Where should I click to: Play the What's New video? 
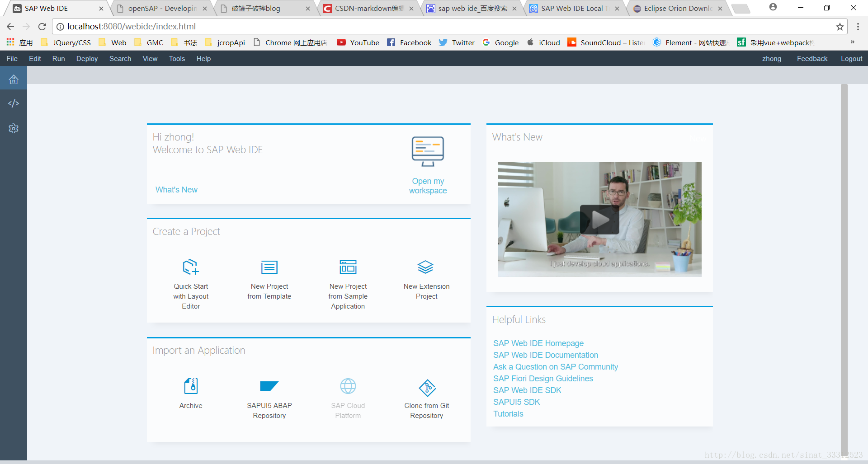(599, 220)
